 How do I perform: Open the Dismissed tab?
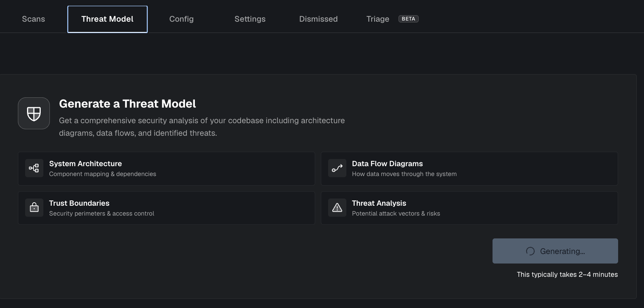[x=319, y=19]
